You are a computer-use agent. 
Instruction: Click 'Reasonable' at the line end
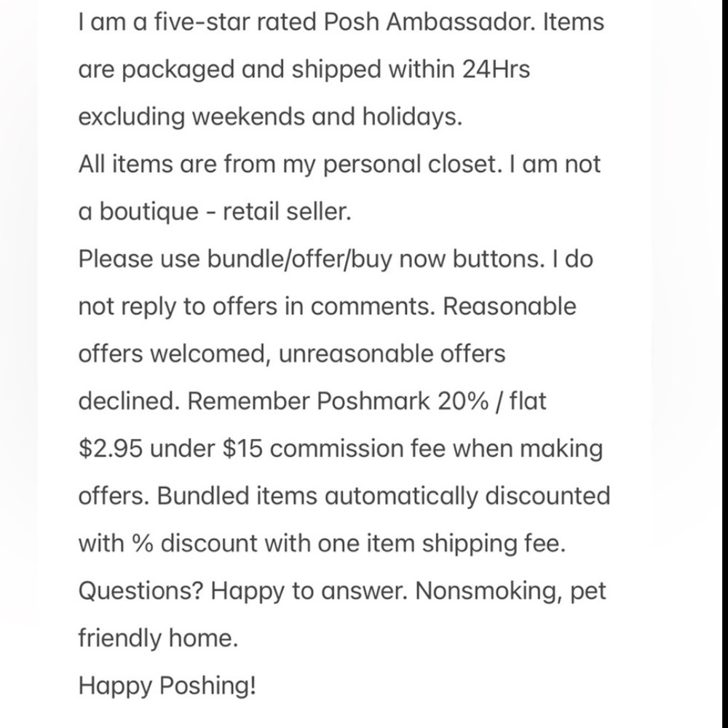[x=510, y=306]
